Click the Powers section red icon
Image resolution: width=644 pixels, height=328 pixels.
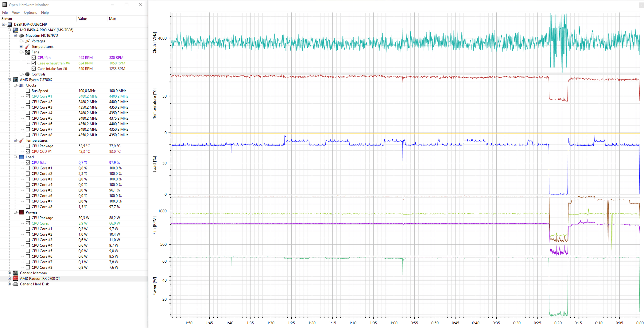(x=21, y=212)
